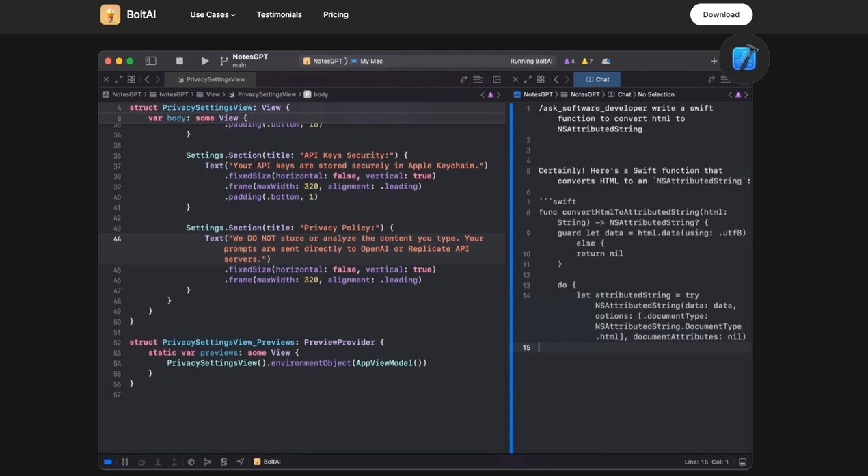Open Chat editor adjust options menu
This screenshot has height=476, width=868.
pos(726,79)
